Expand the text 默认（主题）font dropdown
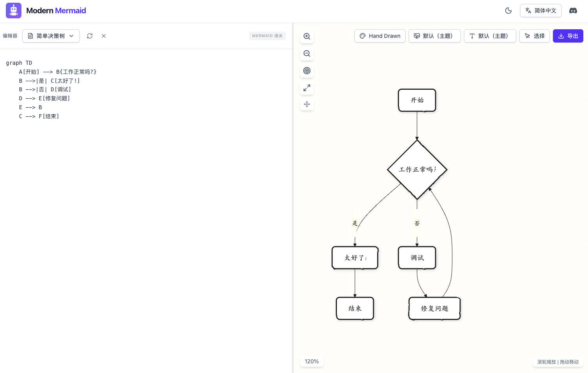 [x=490, y=36]
